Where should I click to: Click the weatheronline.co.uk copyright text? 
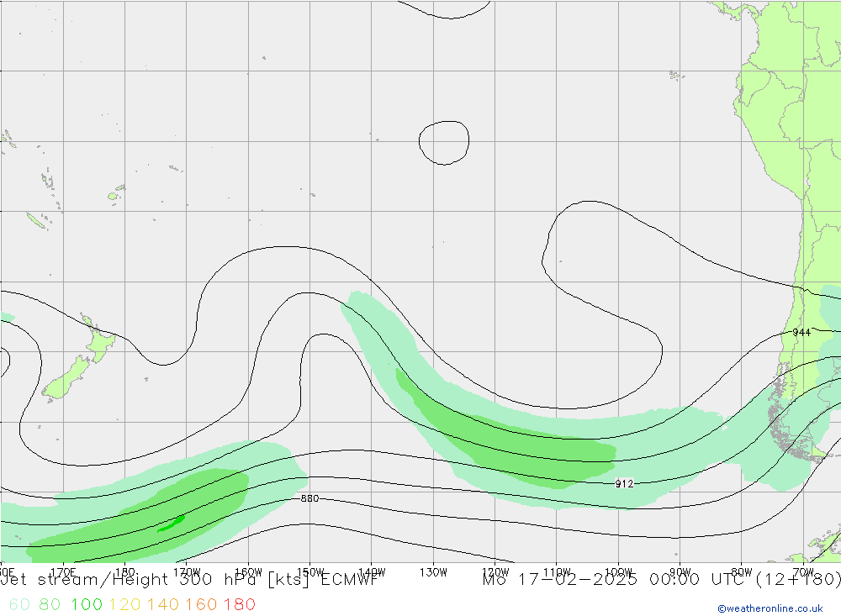tap(770, 608)
